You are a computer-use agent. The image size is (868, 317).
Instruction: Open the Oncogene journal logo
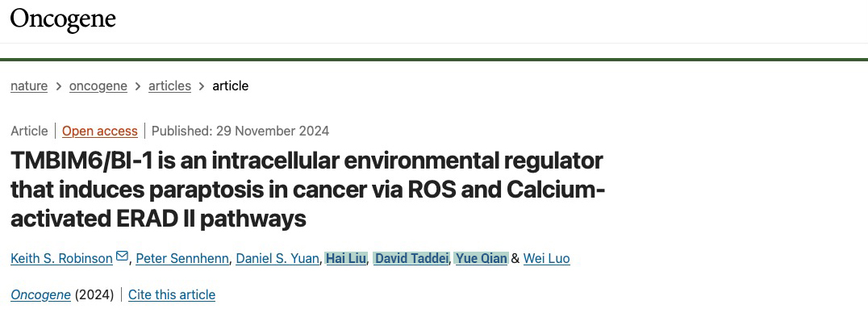coord(63,19)
